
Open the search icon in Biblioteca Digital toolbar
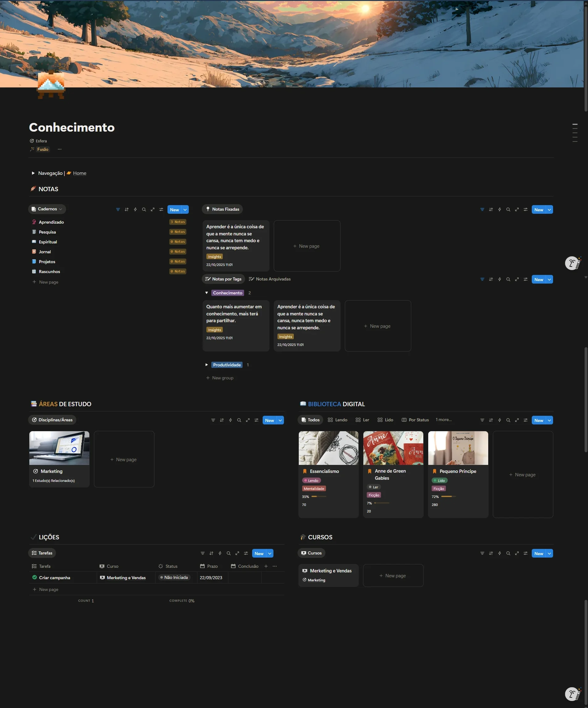508,420
